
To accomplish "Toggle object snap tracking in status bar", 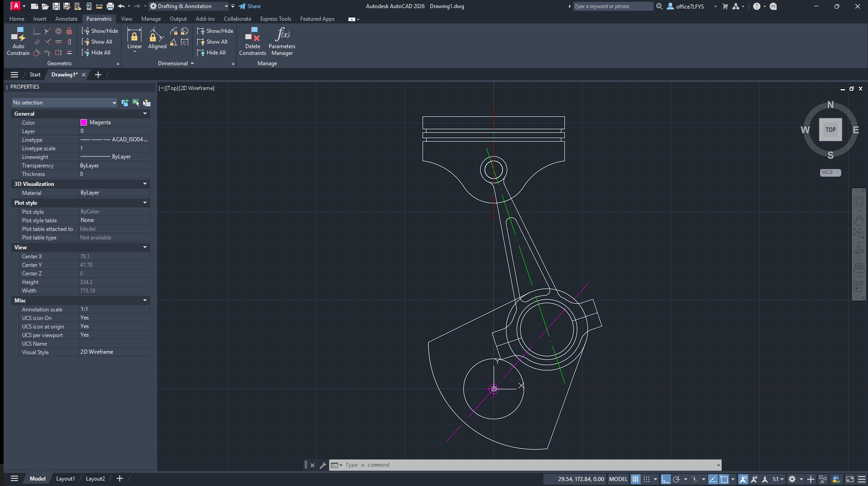I will point(713,479).
